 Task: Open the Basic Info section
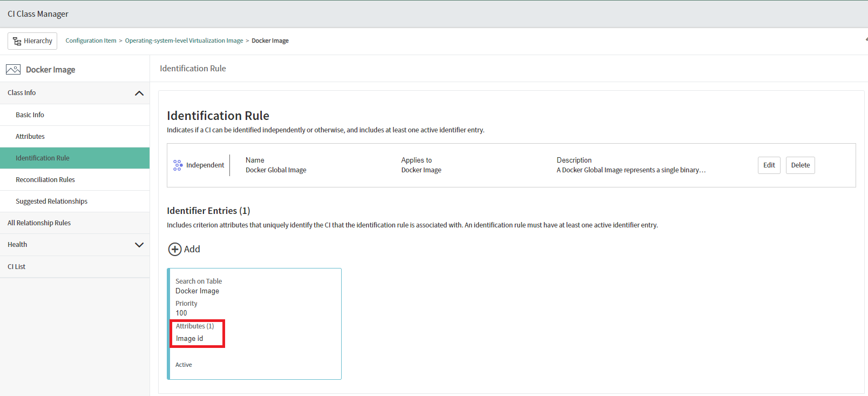(x=30, y=115)
